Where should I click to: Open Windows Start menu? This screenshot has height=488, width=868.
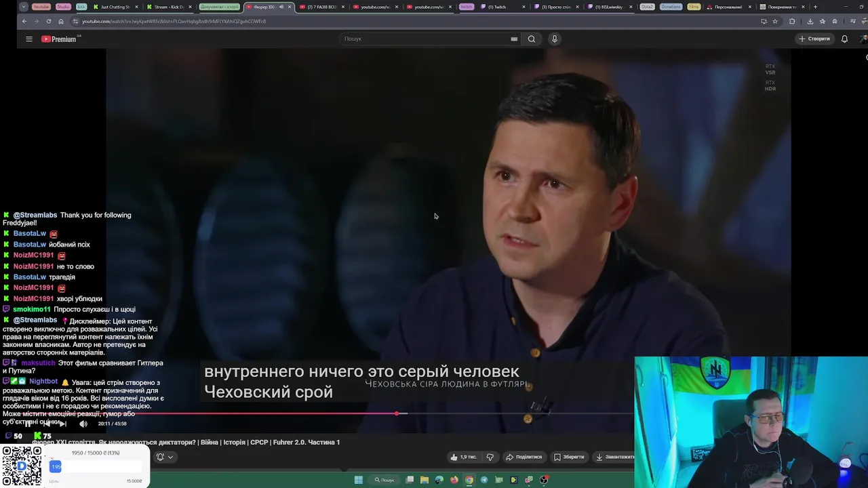(358, 480)
